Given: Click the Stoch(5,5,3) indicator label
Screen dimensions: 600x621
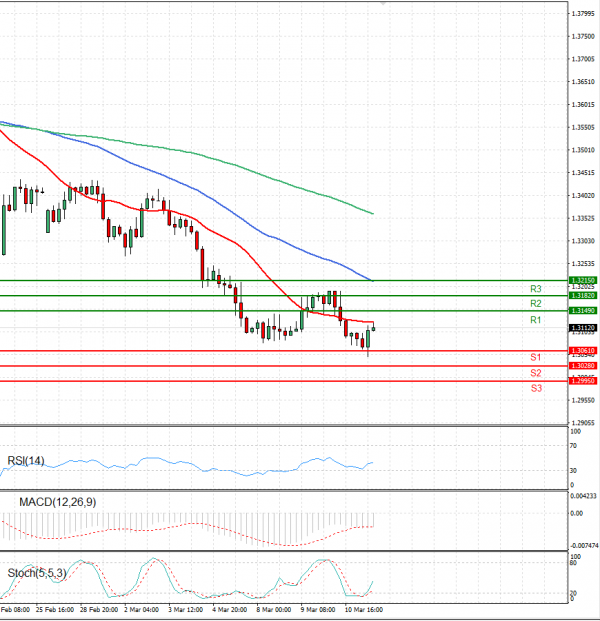Looking at the screenshot, I should (37, 573).
